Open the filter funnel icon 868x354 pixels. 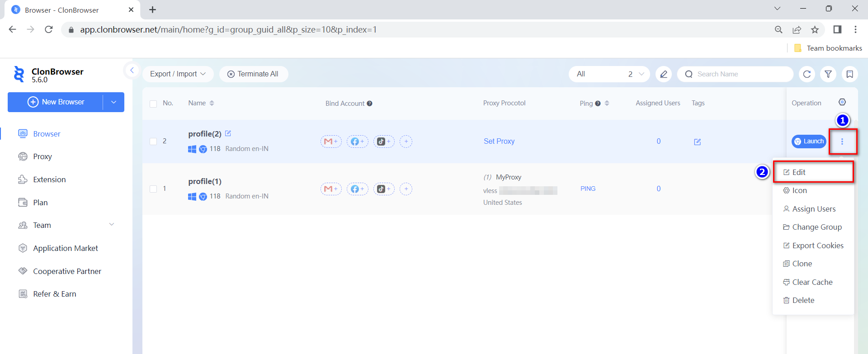coord(828,74)
